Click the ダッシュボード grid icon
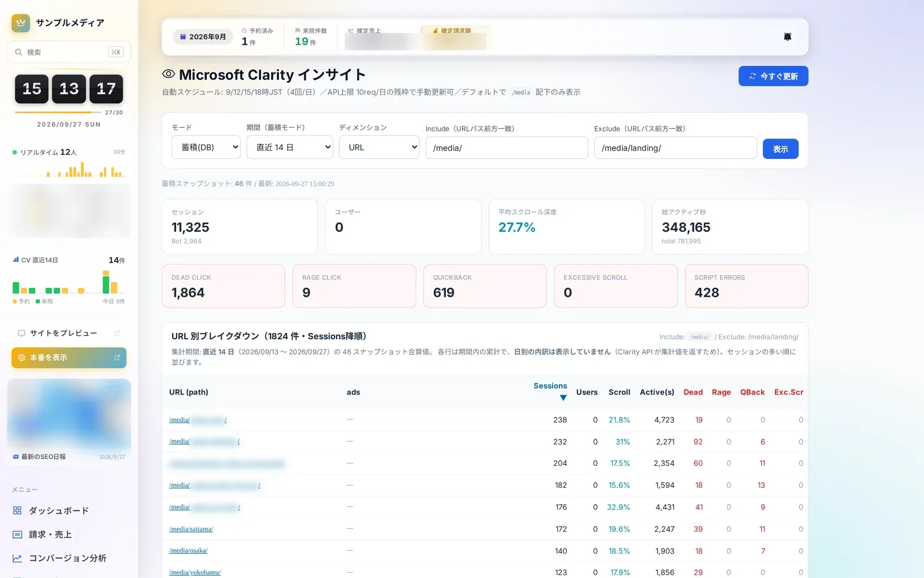924x578 pixels. (x=17, y=510)
